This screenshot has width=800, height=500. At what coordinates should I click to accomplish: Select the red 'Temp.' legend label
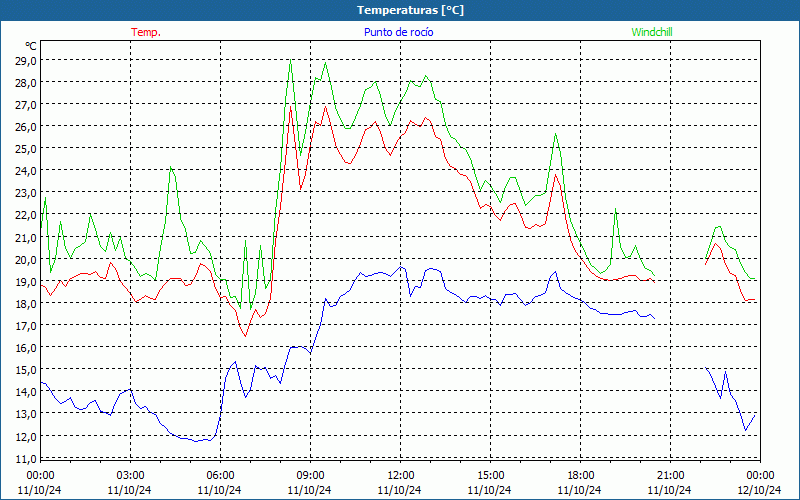[x=146, y=32]
